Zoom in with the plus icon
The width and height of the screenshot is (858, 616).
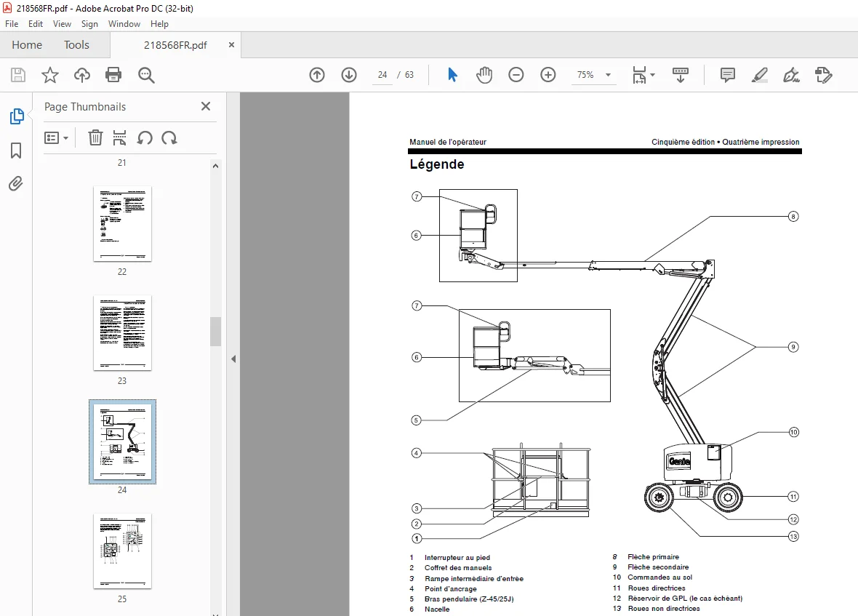coord(548,75)
